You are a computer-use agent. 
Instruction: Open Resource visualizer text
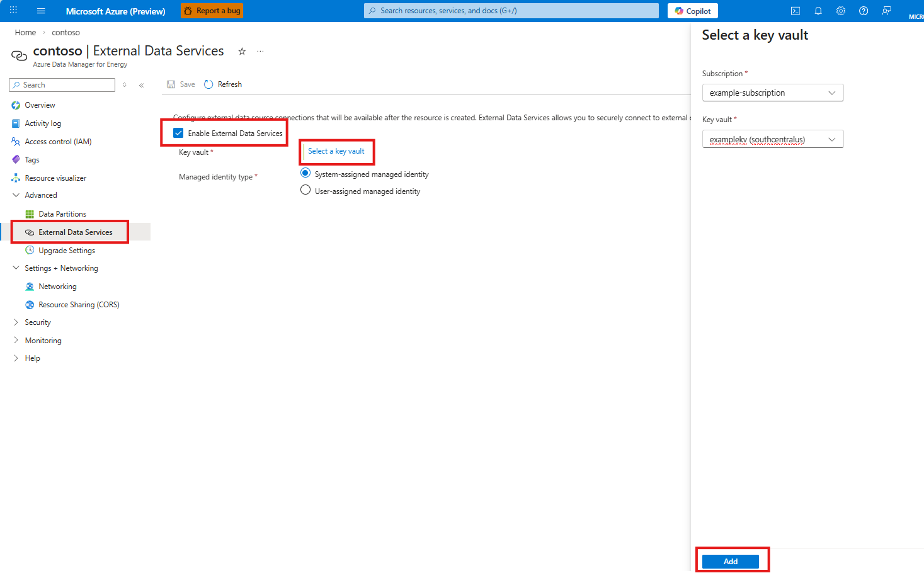tap(55, 178)
